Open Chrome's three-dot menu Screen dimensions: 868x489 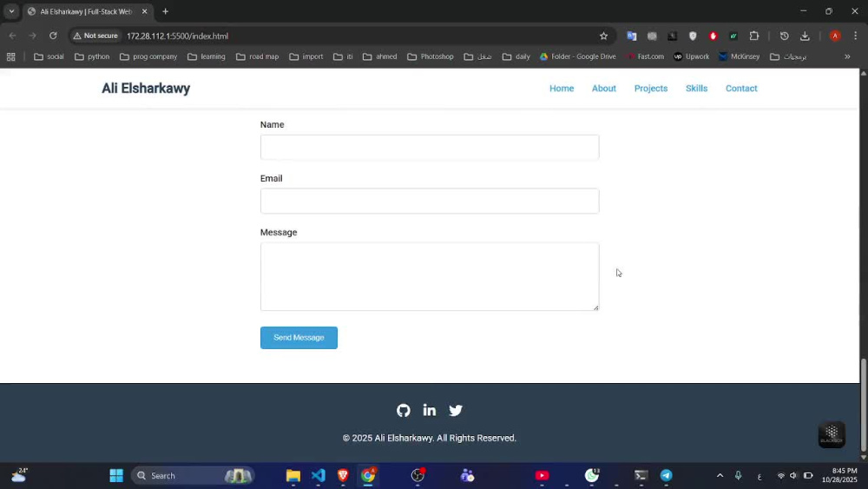tap(855, 36)
